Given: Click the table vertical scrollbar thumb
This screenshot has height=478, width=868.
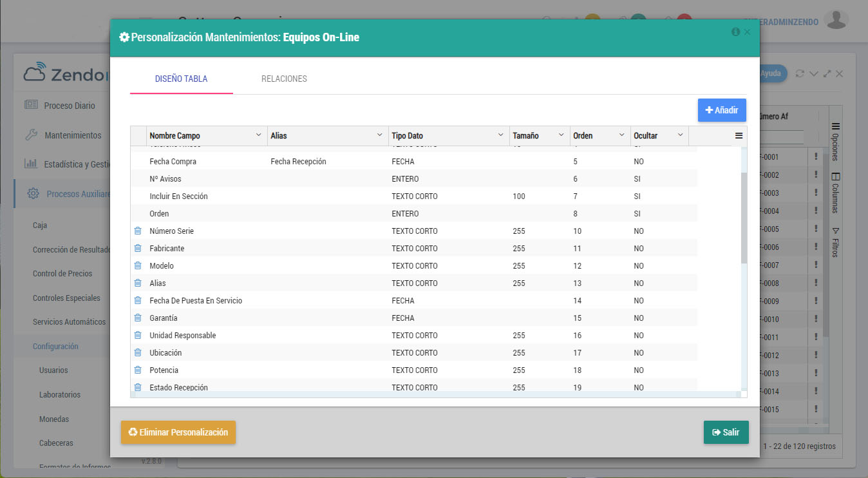Looking at the screenshot, I should pos(744,218).
